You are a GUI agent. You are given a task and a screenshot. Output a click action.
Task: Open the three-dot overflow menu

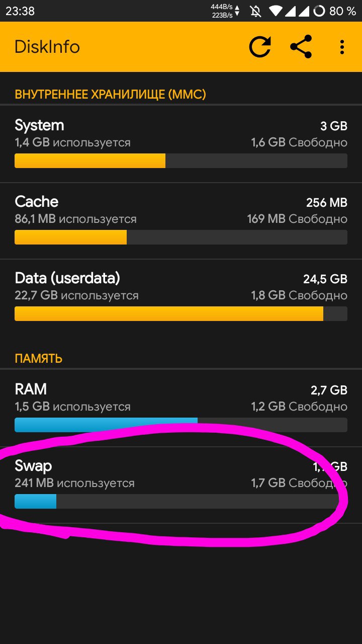342,47
